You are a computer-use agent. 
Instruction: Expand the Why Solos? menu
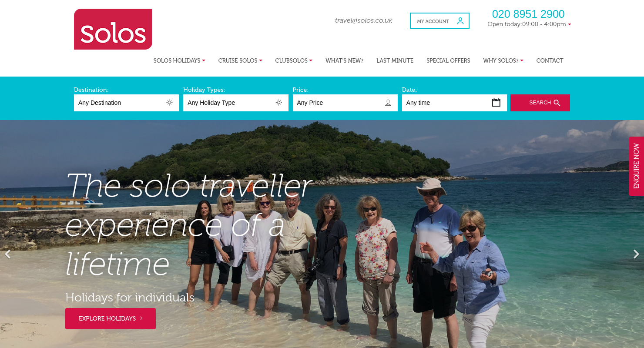(x=503, y=60)
